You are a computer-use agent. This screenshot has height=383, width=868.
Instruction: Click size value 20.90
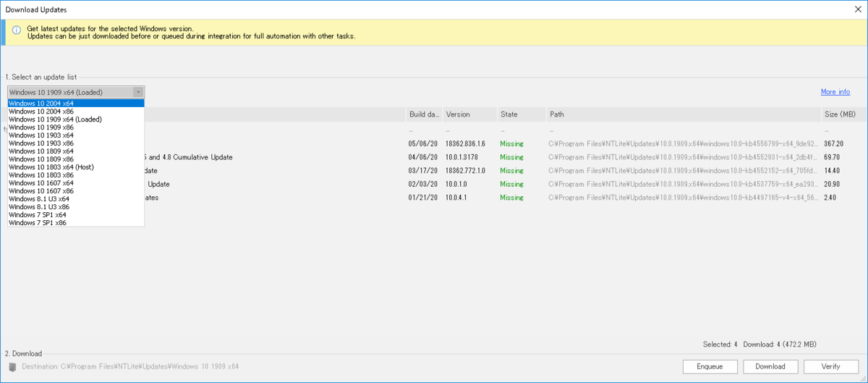click(832, 184)
